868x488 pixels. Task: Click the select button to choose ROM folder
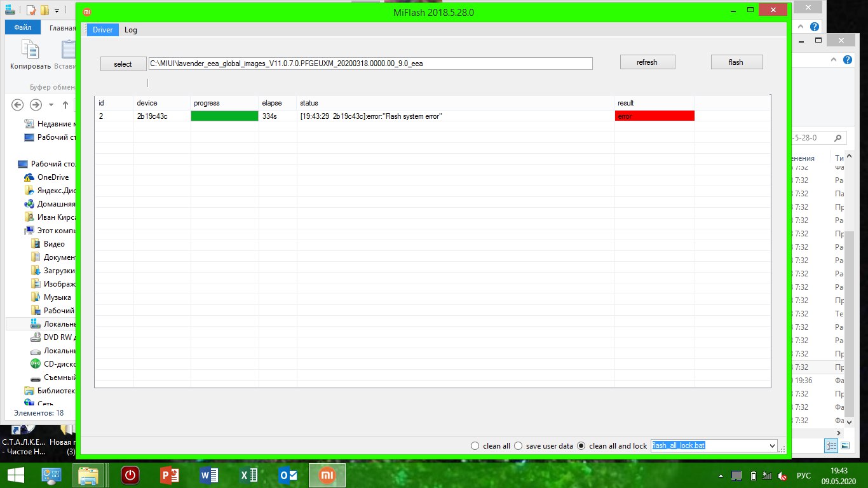[x=123, y=64]
